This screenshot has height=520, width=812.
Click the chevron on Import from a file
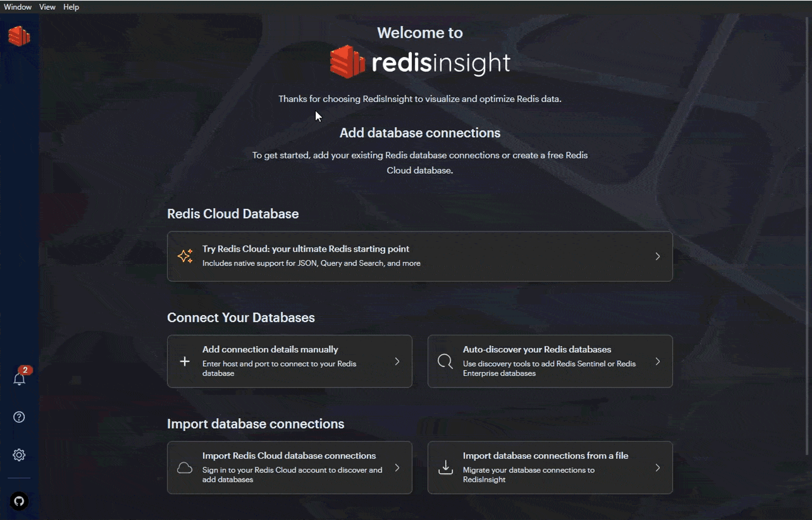tap(657, 468)
